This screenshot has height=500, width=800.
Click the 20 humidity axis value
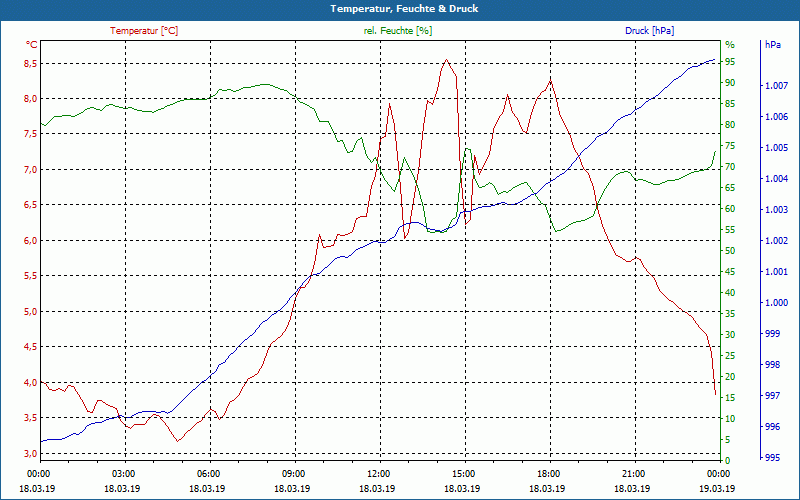click(x=730, y=377)
